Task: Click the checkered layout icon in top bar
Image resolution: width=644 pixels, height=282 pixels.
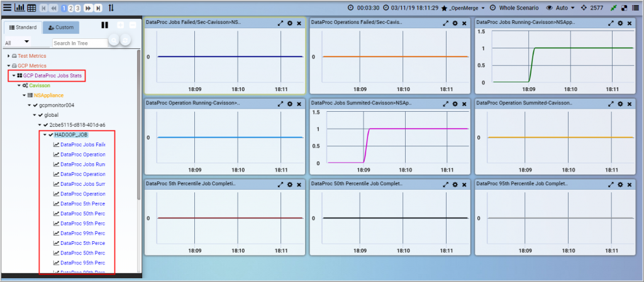Action: point(625,8)
